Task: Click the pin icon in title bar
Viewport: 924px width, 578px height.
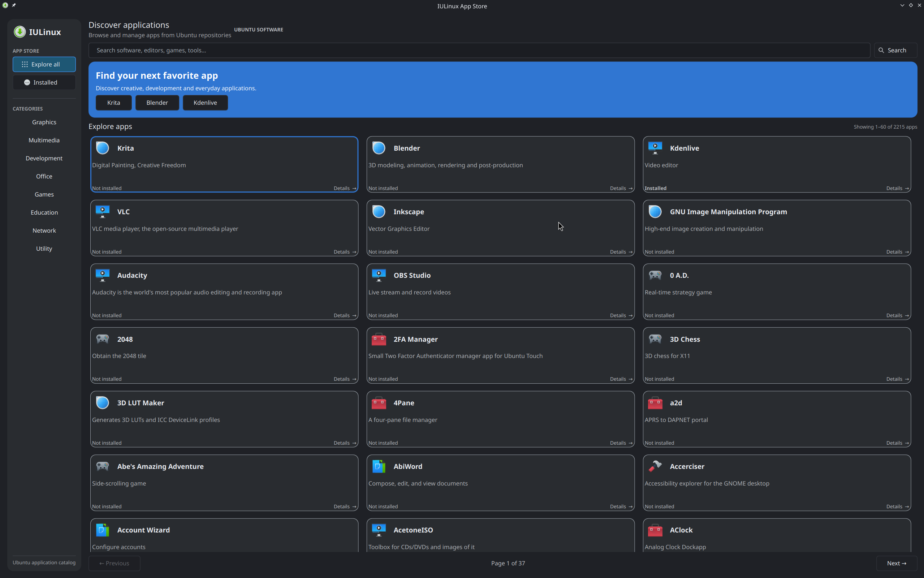Action: tap(14, 5)
